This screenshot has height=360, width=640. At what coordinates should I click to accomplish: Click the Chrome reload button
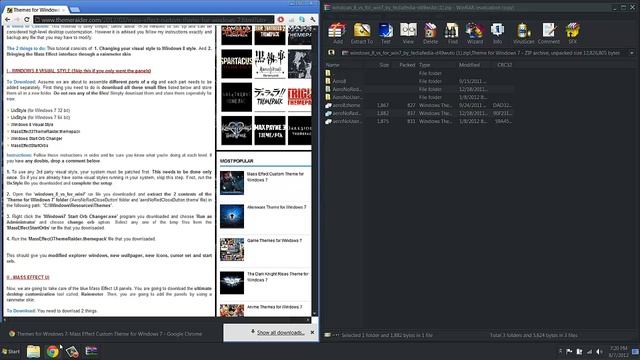point(27,20)
